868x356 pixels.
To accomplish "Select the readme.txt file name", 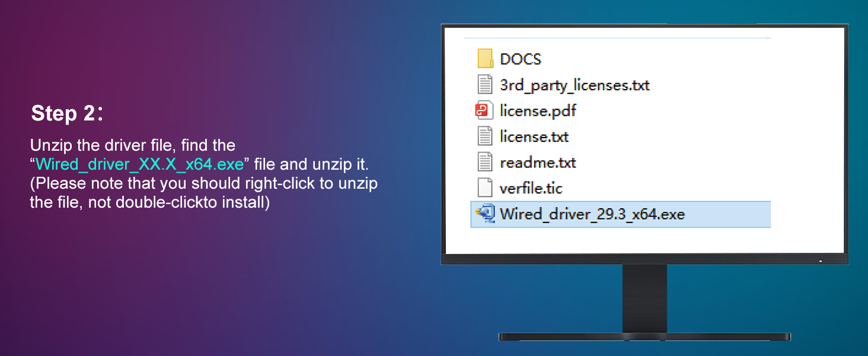I will [x=538, y=163].
